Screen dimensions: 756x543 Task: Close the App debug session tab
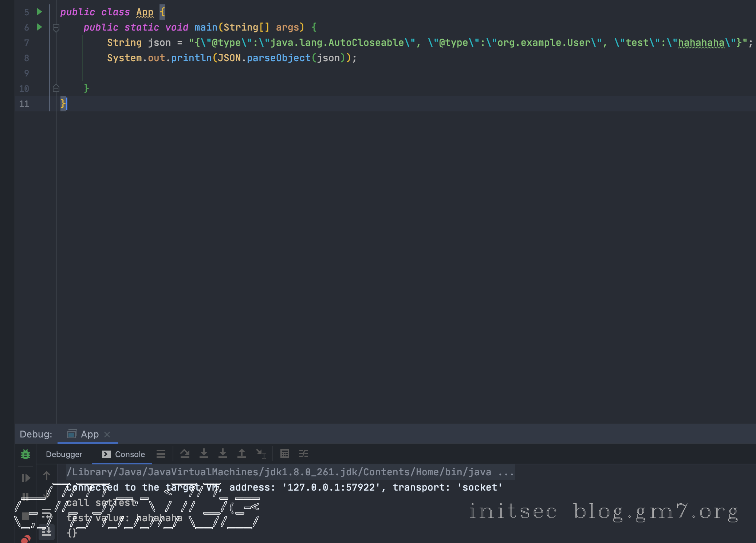pos(107,434)
